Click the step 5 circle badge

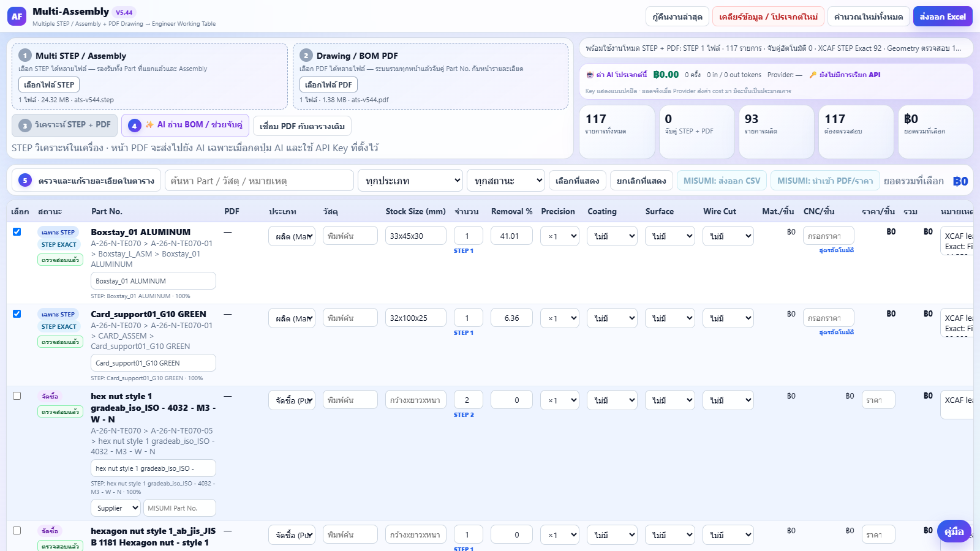pos(25,181)
